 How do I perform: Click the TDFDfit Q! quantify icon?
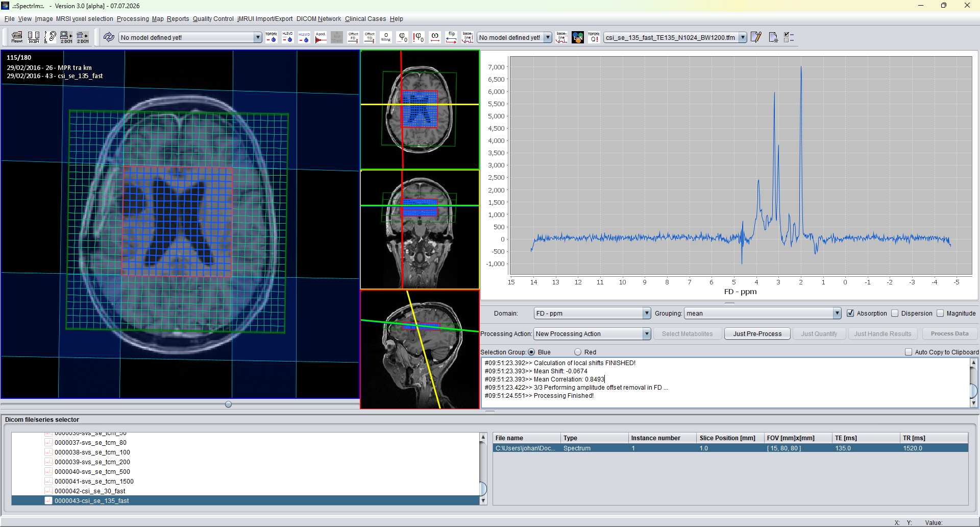click(594, 37)
